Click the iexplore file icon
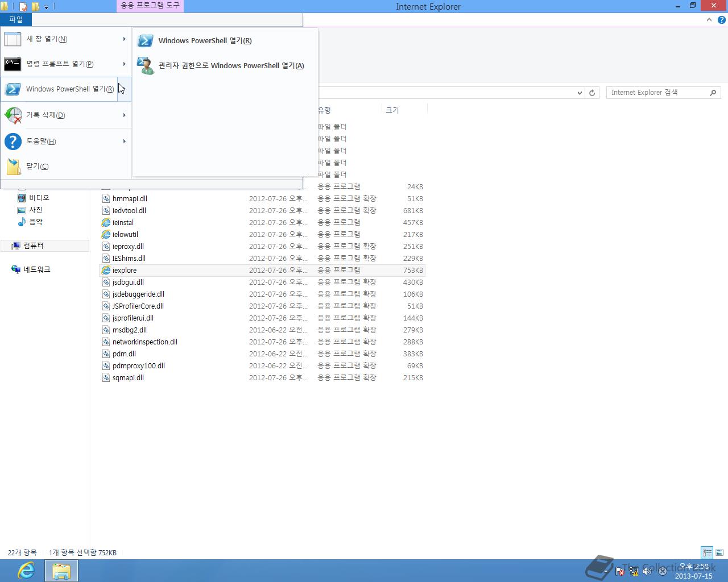Screen dimensions: 728x582 [x=106, y=271]
